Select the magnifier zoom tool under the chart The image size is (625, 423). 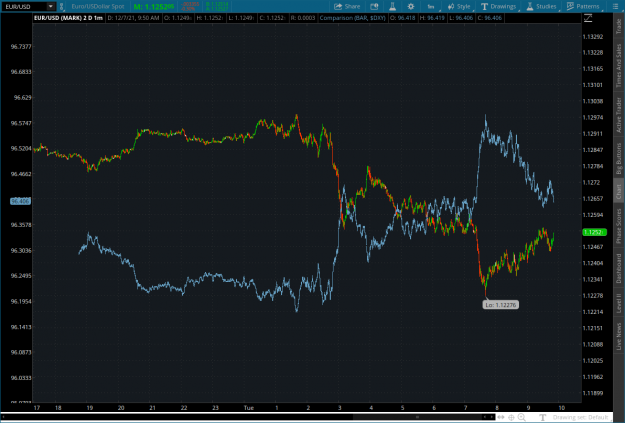521,417
